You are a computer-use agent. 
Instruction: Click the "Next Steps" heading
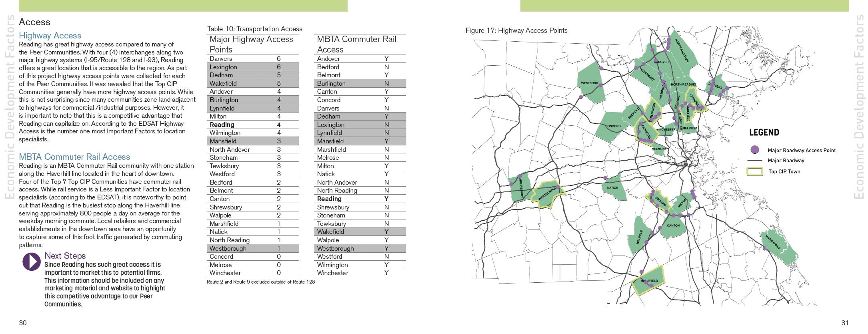(x=65, y=256)
